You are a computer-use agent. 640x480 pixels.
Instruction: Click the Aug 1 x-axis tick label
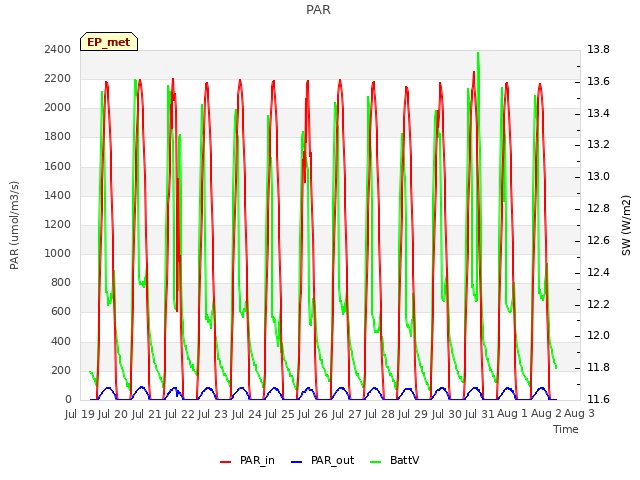[513, 413]
